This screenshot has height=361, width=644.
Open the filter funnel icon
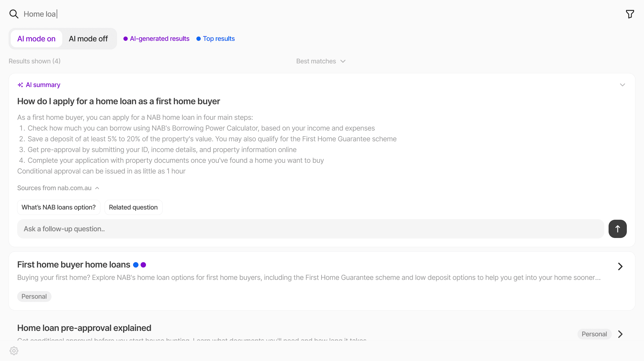click(x=630, y=14)
